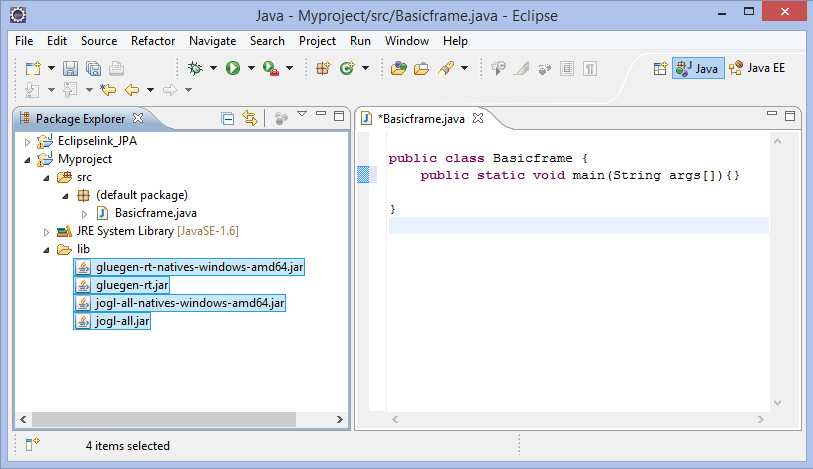Open the New file dropdown arrow

tap(51, 68)
